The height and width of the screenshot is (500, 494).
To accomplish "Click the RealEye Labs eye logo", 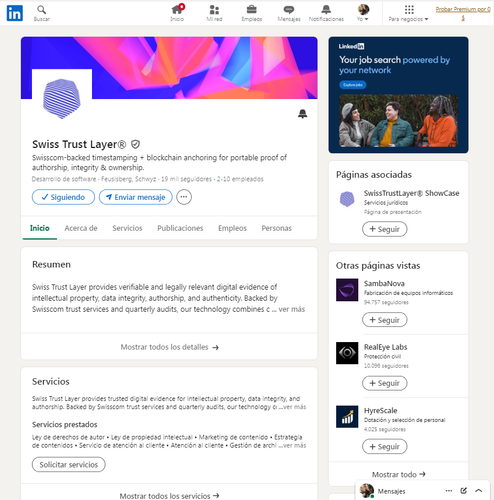I will (347, 353).
